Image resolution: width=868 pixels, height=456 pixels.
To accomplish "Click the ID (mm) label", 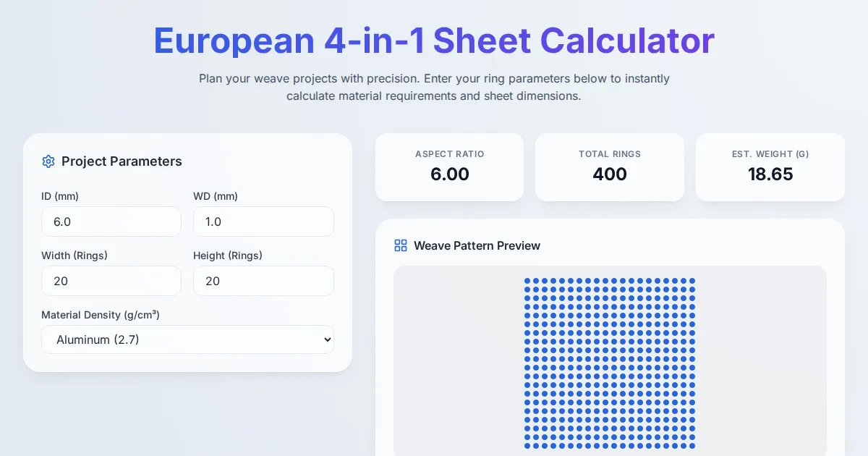I will (60, 196).
